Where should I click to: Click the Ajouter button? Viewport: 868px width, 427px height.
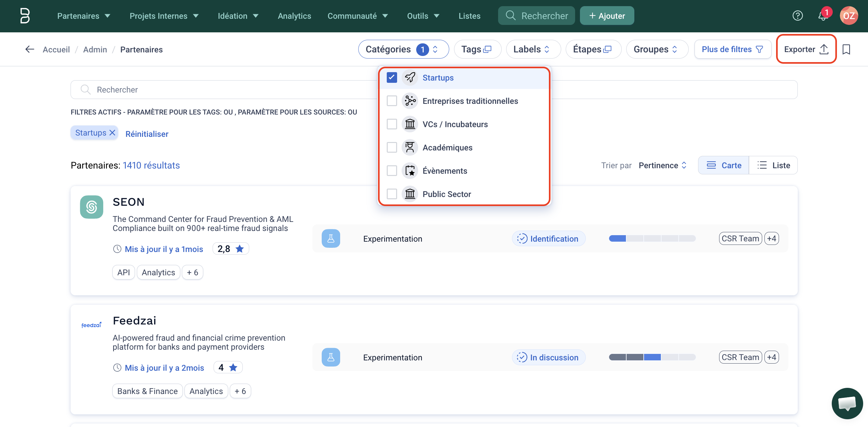606,16
